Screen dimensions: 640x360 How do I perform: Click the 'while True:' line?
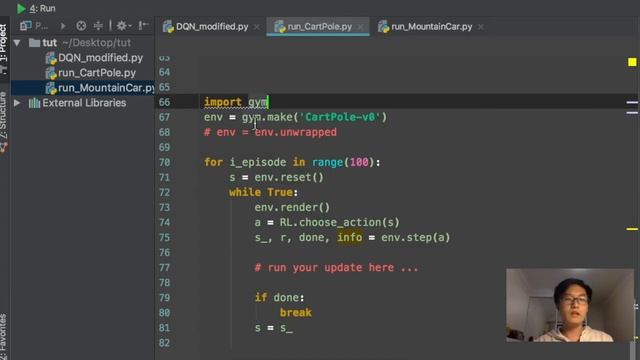263,192
